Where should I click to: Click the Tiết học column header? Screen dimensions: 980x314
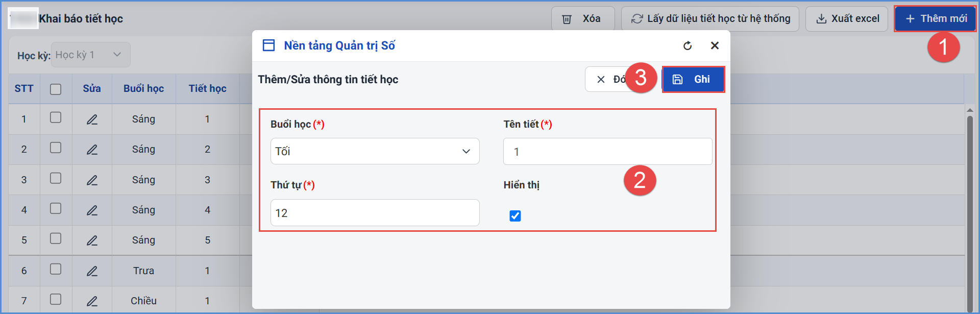207,88
